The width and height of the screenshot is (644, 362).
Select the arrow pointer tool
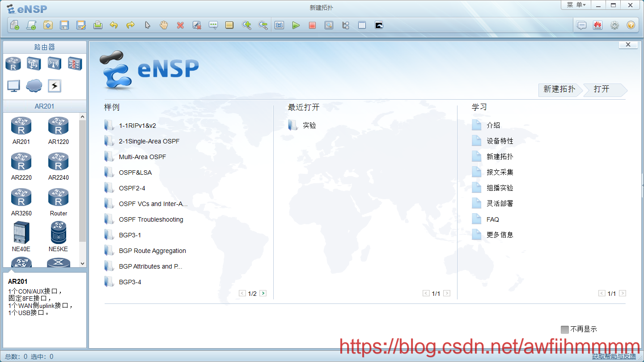[147, 25]
